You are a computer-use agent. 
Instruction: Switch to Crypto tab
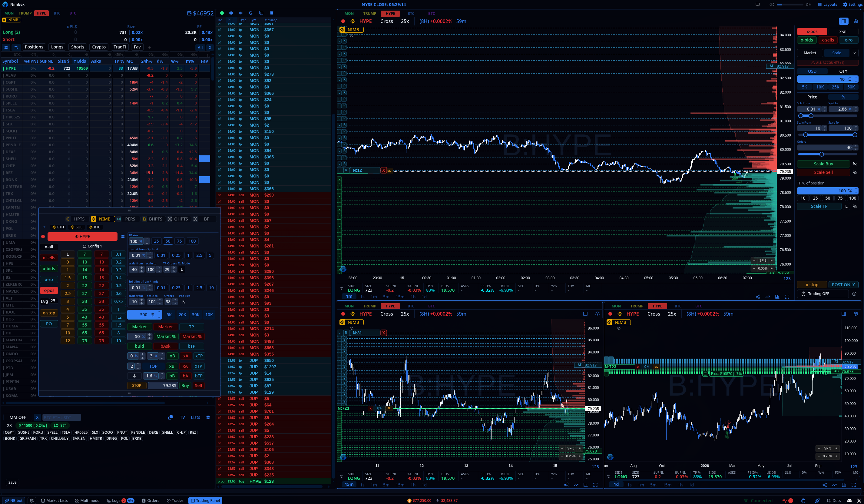click(99, 47)
